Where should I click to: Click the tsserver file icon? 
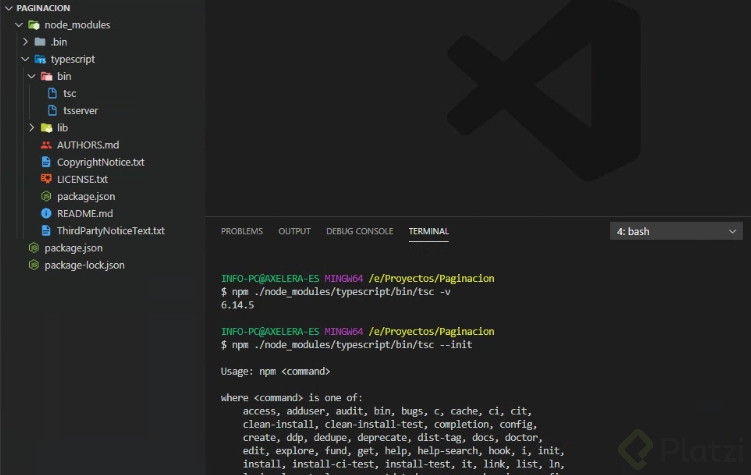[52, 111]
